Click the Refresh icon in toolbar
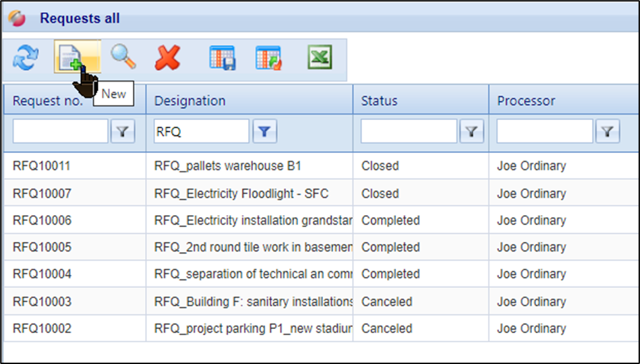The height and width of the screenshot is (364, 640). (26, 59)
